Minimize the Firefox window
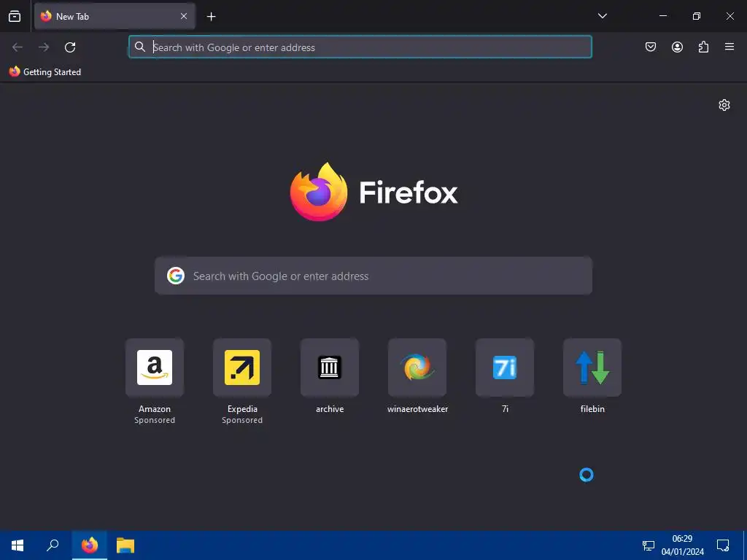This screenshot has width=747, height=560. click(x=662, y=16)
